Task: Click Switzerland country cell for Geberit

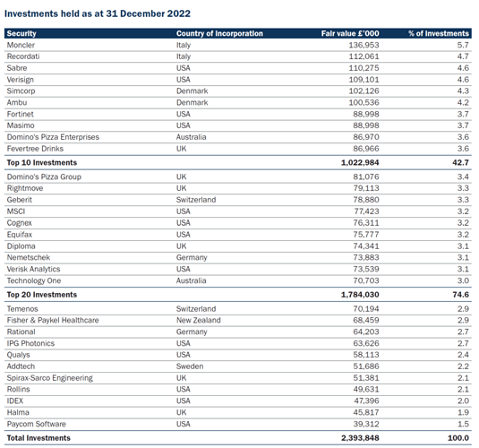Action: pos(196,200)
